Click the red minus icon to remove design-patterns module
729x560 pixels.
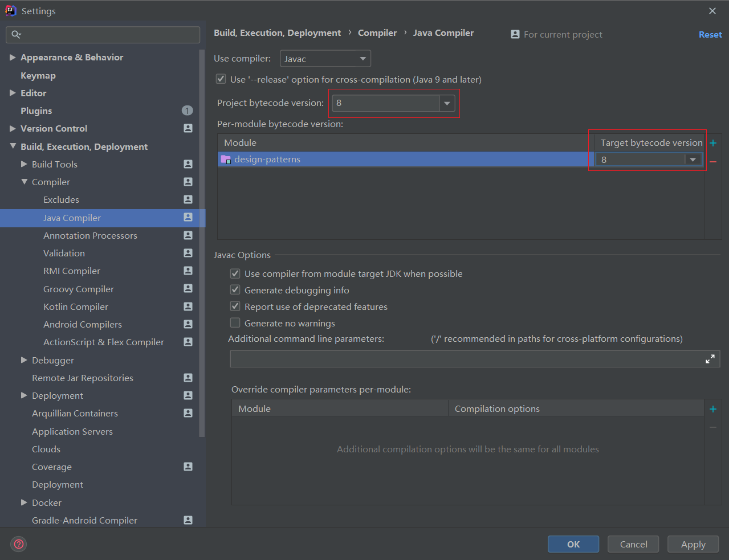click(713, 162)
